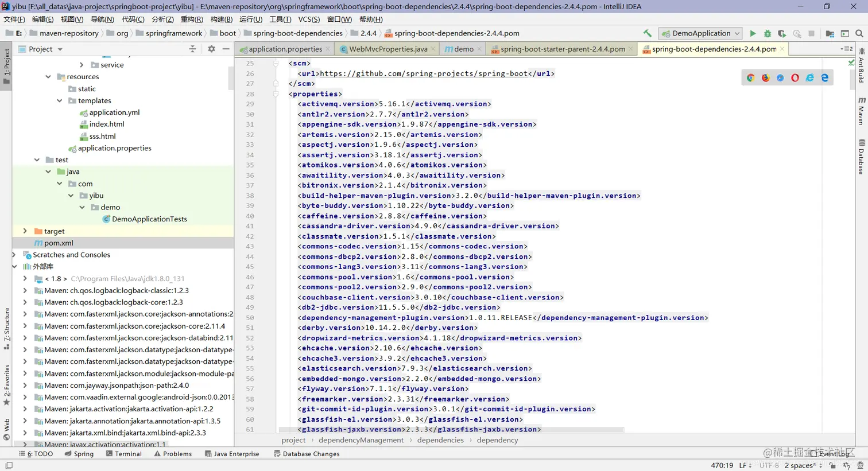Run DemoApplication with green play icon
This screenshot has width=868, height=471.
click(x=753, y=33)
